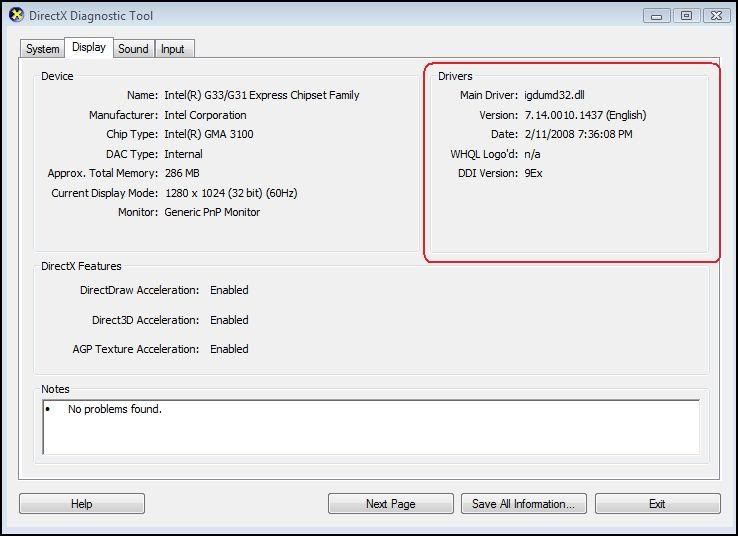Click the 'DirectX Diagnostic Tool' window title
738x536 pixels.
click(x=91, y=16)
